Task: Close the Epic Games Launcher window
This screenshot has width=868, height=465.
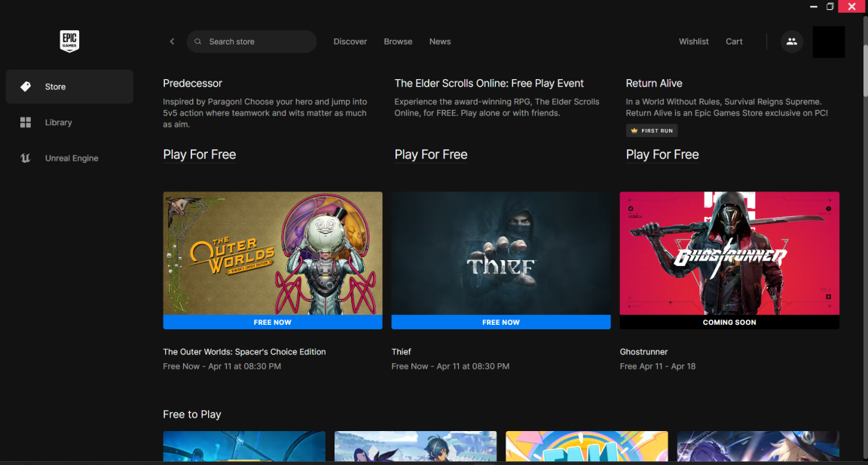Action: [x=852, y=7]
